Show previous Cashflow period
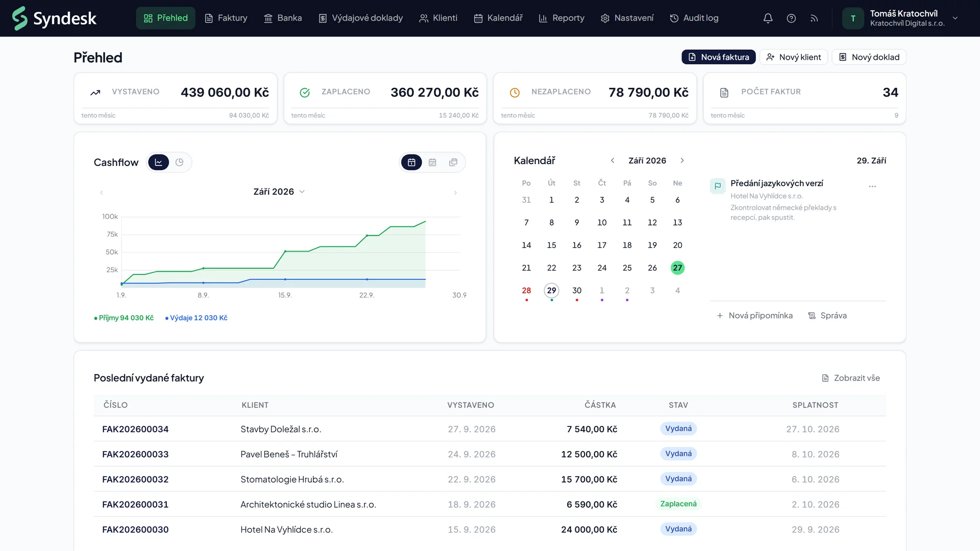 point(102,192)
